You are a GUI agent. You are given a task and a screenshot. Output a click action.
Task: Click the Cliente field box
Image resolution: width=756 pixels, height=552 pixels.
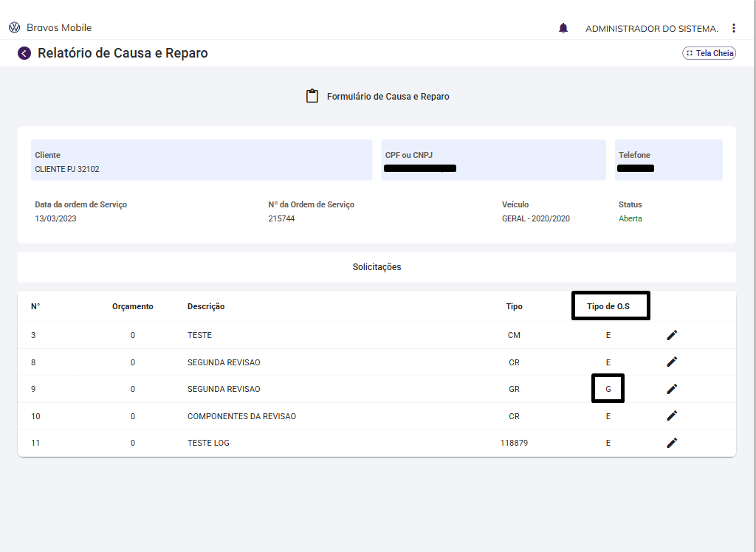click(x=202, y=160)
